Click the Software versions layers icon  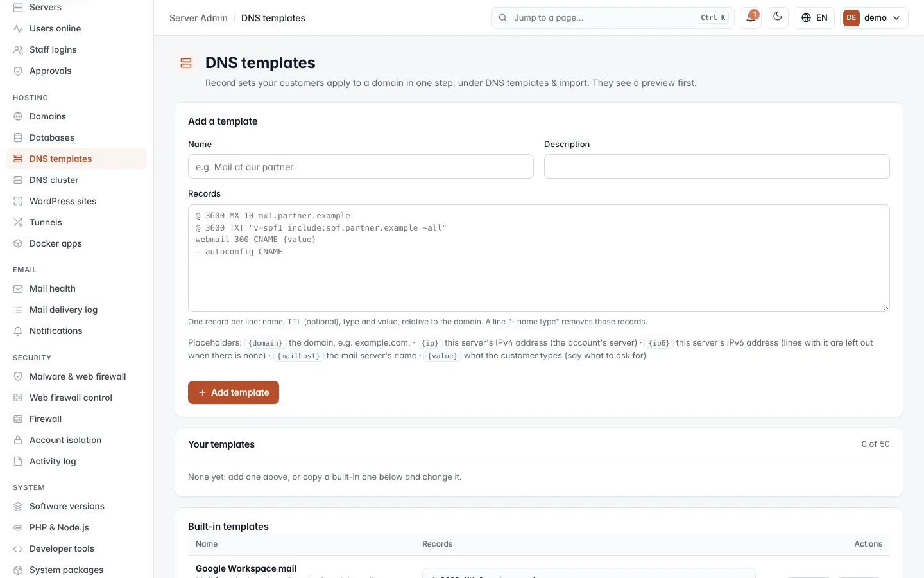(x=18, y=507)
